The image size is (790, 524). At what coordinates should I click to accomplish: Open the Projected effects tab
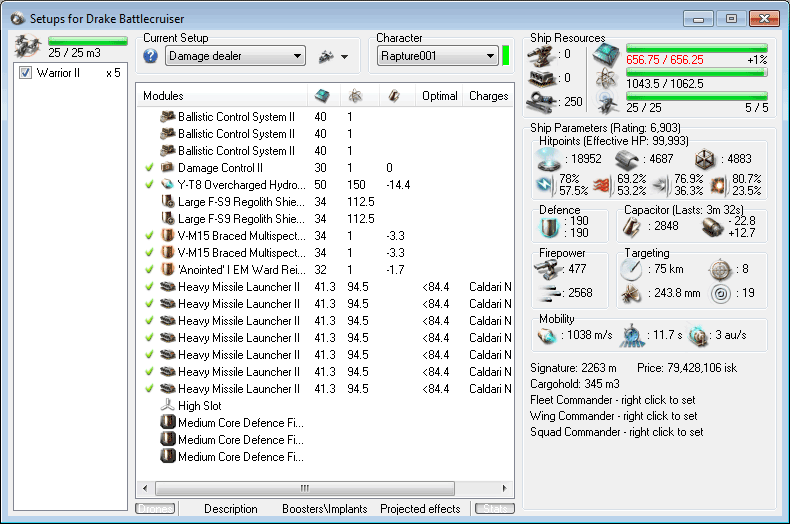[x=420, y=509]
